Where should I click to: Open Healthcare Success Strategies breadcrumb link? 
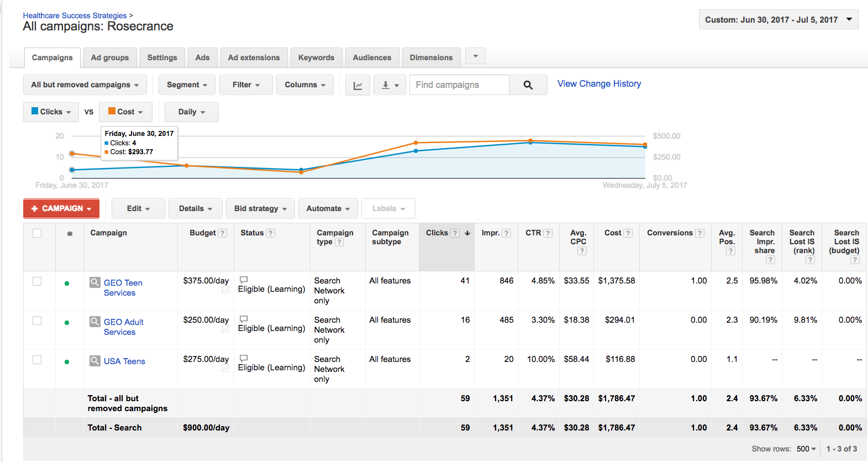pyautogui.click(x=75, y=15)
